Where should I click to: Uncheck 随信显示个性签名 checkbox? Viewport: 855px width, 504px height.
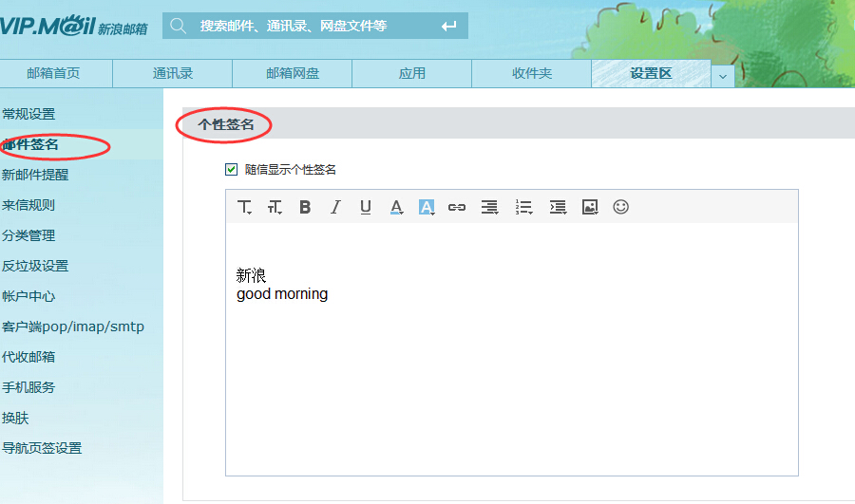click(x=231, y=170)
